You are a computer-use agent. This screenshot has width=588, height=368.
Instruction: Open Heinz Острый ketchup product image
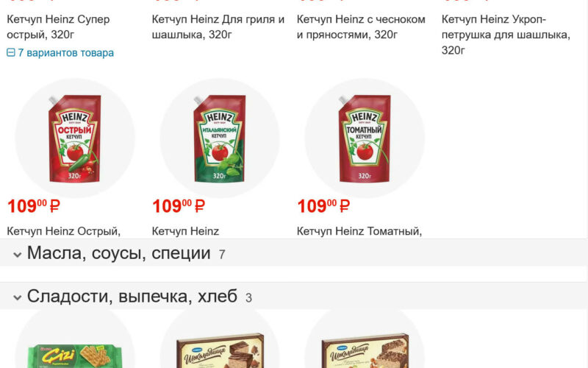(x=75, y=138)
